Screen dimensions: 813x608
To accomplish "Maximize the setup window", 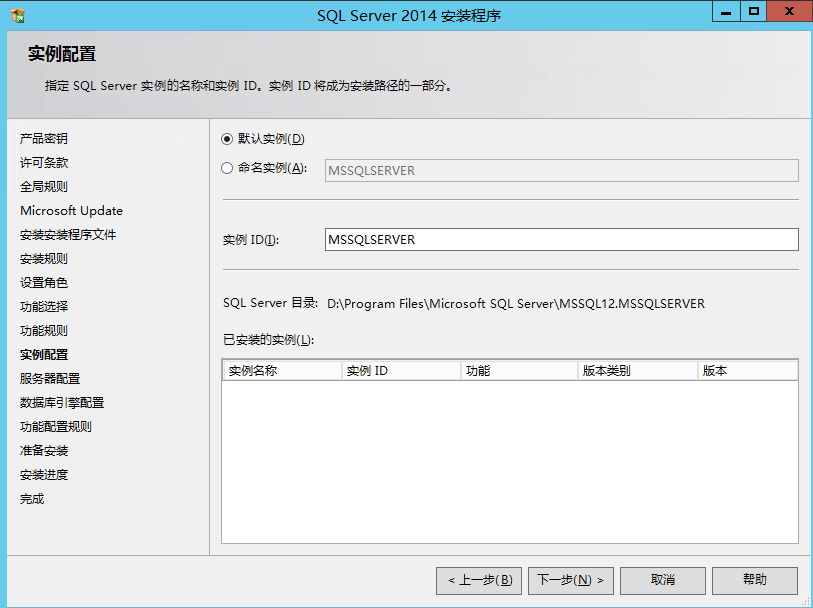I will tap(753, 11).
